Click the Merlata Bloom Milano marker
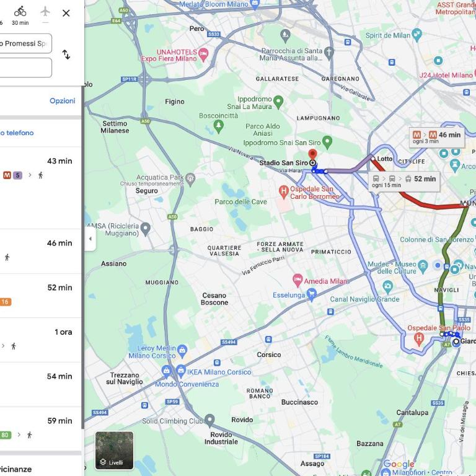The image size is (476, 476). tap(255, 4)
